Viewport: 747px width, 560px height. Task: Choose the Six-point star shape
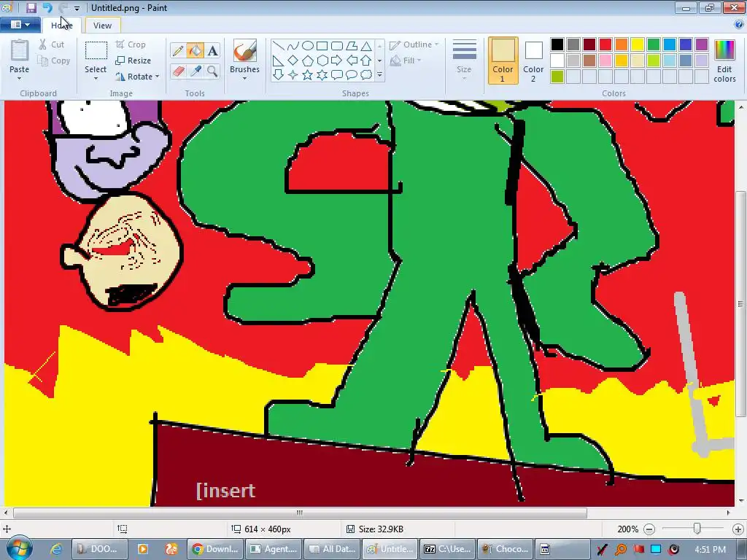click(x=322, y=75)
